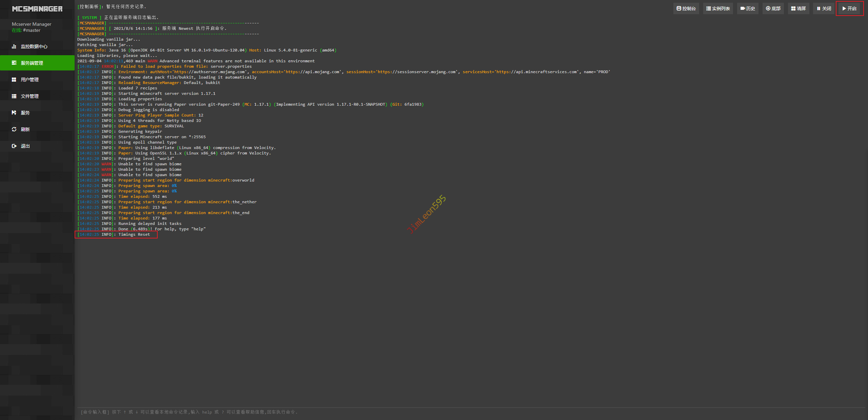Go to 用户管理 user management
Screen dimensions: 868x420
(29, 80)
